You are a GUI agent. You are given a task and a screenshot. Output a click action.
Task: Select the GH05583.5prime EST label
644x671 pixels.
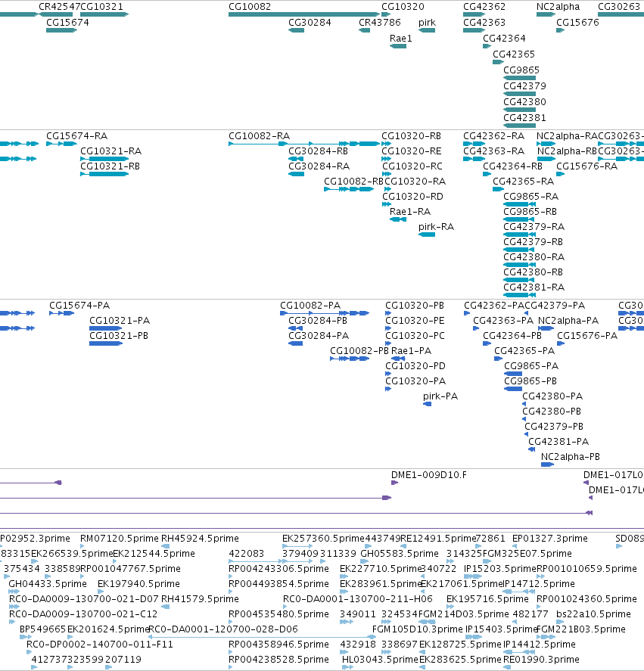click(400, 554)
